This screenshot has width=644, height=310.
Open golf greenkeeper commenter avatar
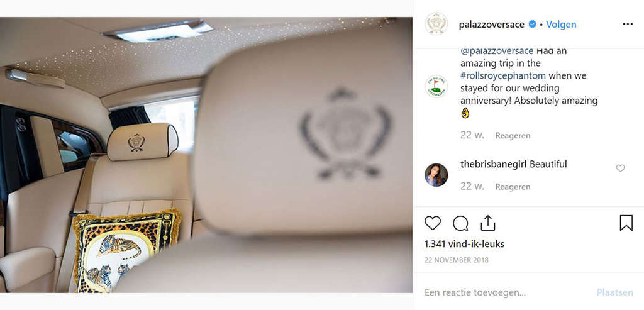tap(436, 86)
